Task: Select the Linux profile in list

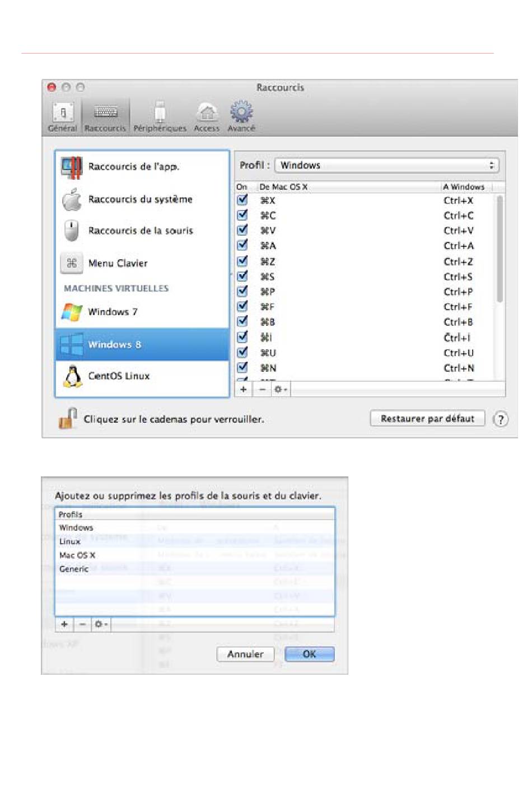Action: 194,541
